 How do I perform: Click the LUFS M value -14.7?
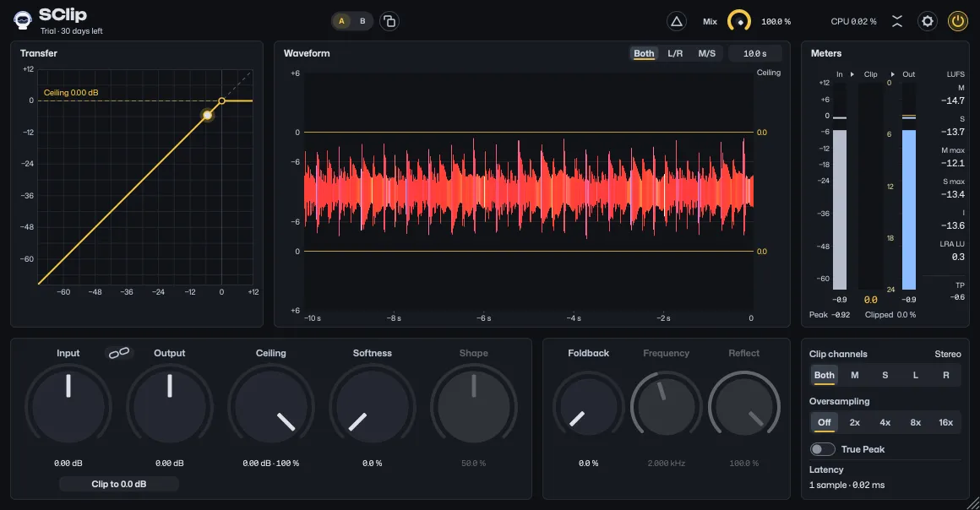click(952, 100)
